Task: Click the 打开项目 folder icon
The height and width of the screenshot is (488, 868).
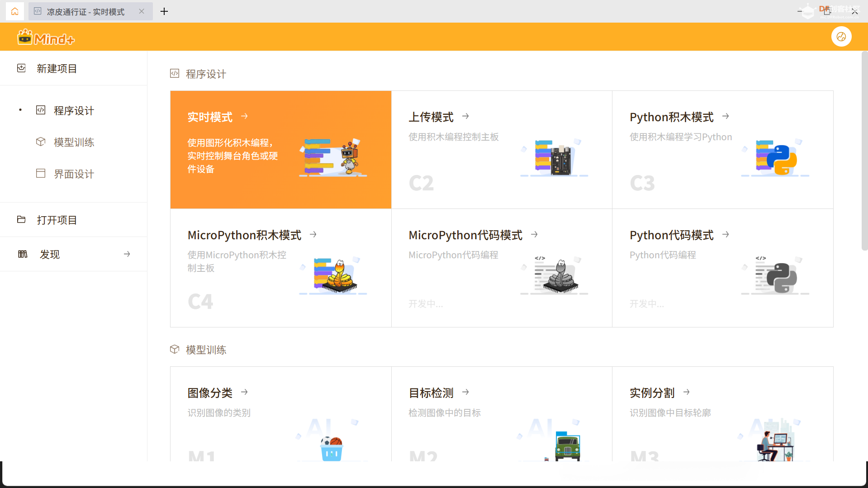Action: click(x=21, y=219)
